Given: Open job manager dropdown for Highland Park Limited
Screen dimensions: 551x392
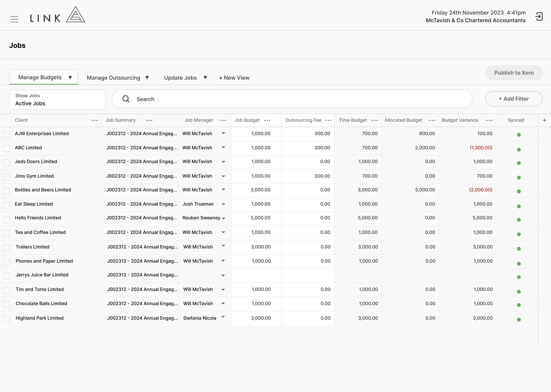Looking at the screenshot, I should point(223,317).
